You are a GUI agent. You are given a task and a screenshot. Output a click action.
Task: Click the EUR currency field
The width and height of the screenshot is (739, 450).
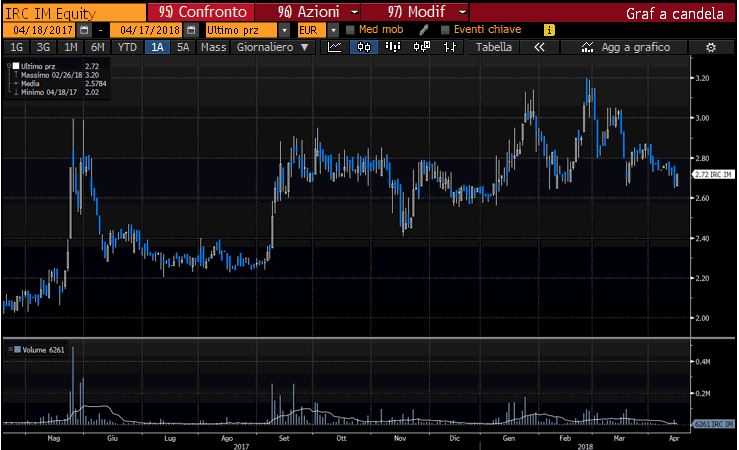[x=312, y=30]
